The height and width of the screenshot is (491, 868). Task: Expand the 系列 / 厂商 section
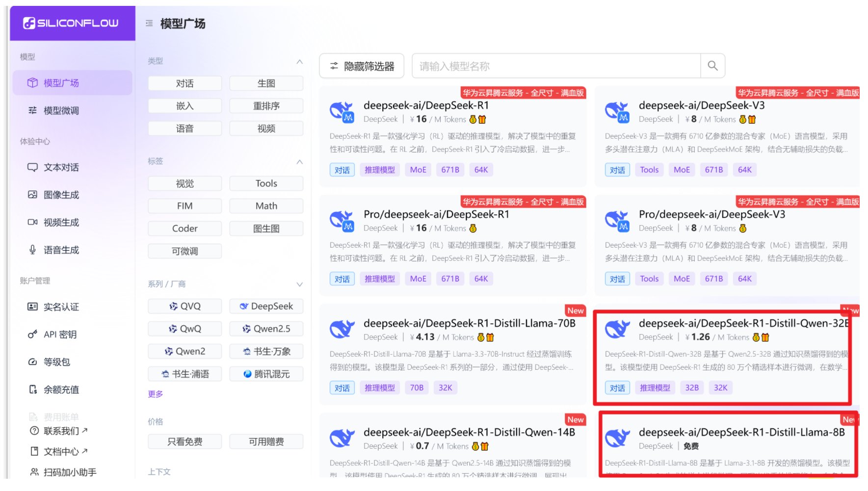click(x=299, y=284)
